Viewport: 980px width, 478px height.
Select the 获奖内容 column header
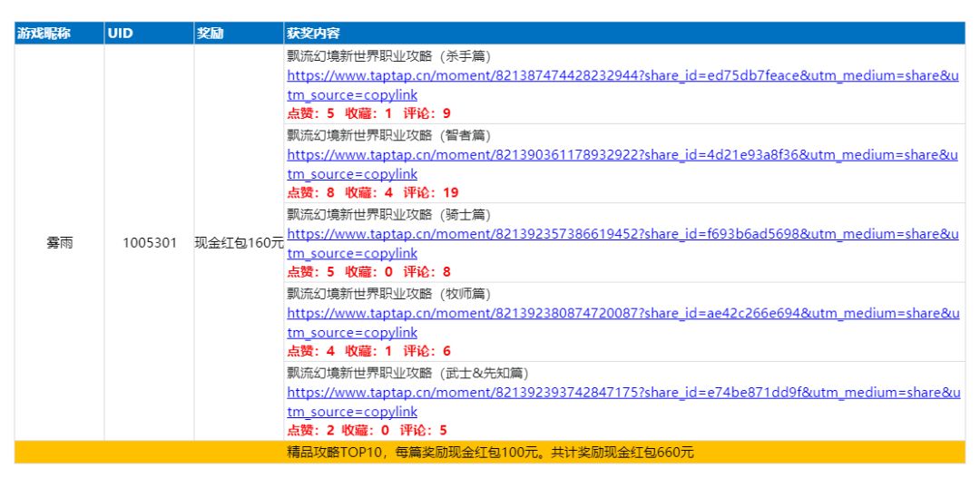pos(624,34)
